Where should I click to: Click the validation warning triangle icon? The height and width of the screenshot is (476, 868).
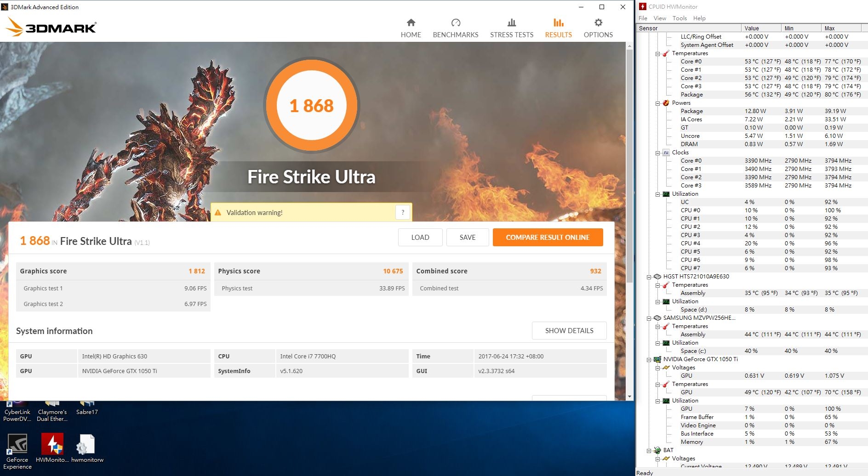pyautogui.click(x=218, y=213)
